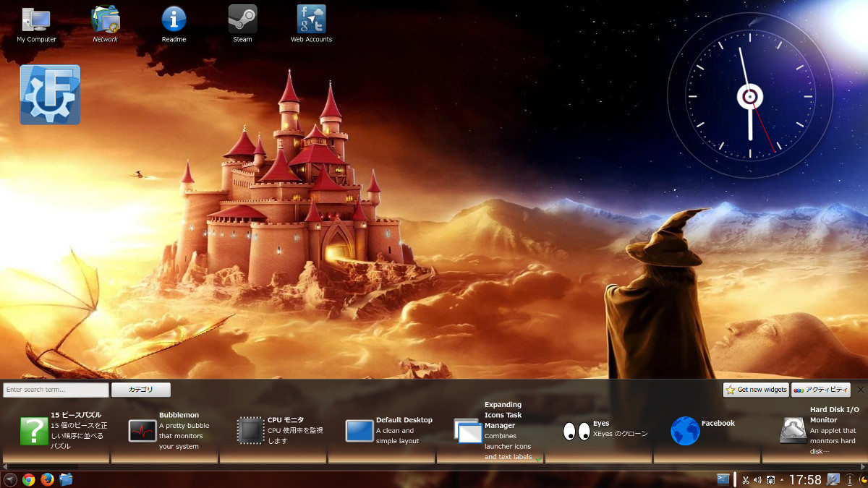Click the analog clock widget on desktop
Viewport: 868px width, 488px height.
click(x=750, y=95)
